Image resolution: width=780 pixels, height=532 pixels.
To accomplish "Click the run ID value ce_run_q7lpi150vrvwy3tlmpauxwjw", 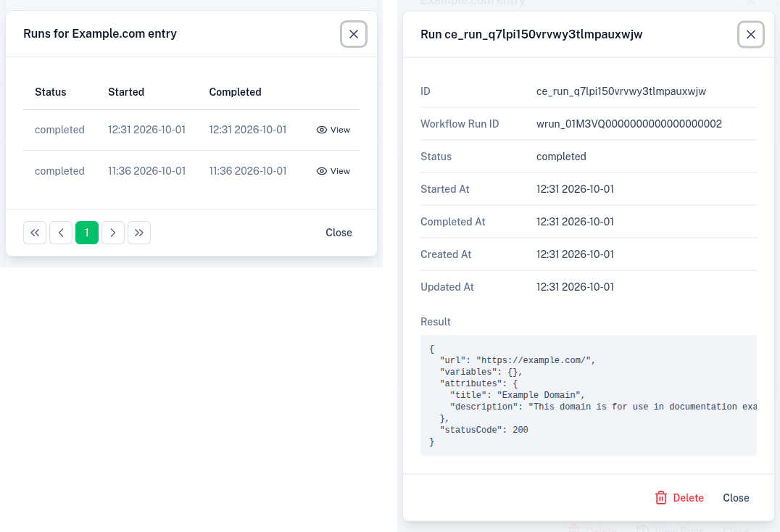I will (621, 91).
